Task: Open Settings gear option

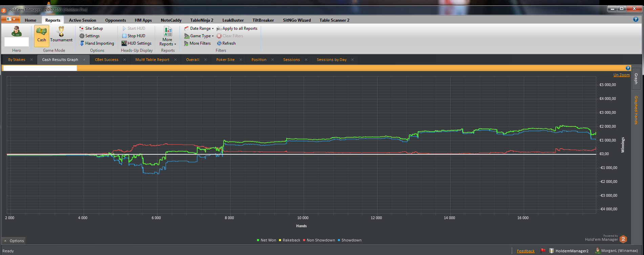Action: pos(89,36)
